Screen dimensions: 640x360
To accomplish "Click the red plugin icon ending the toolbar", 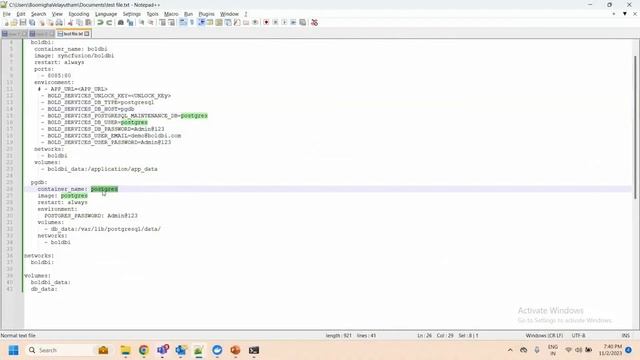I will [314, 22].
